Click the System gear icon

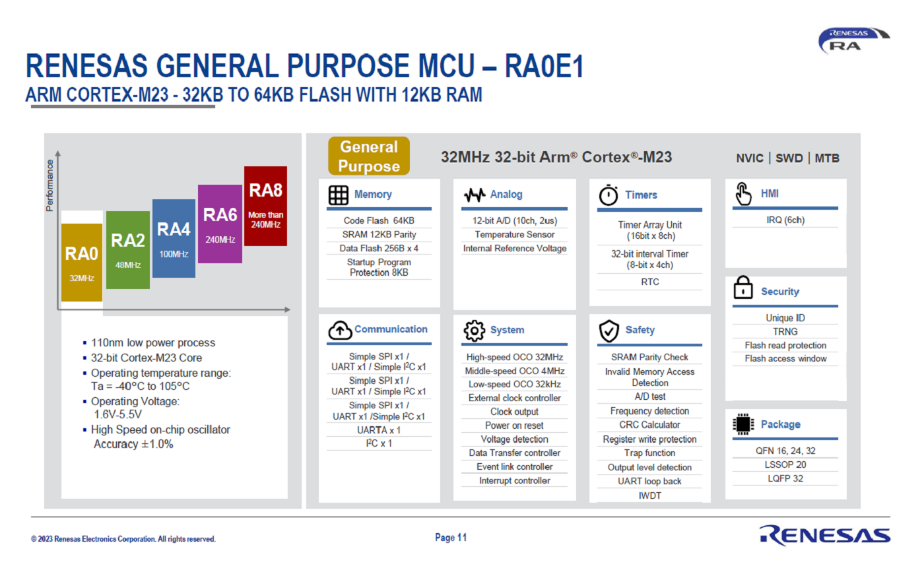click(x=474, y=331)
